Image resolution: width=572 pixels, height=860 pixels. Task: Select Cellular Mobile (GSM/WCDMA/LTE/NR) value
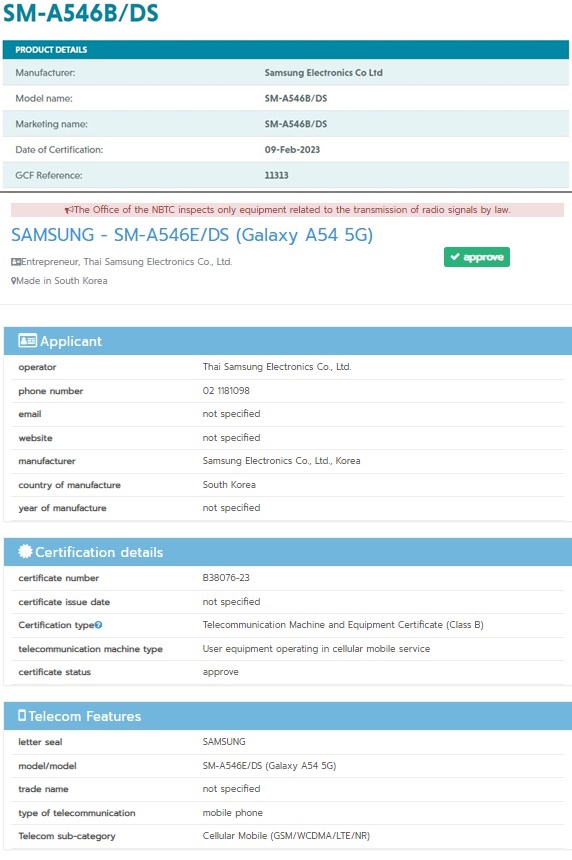286,836
